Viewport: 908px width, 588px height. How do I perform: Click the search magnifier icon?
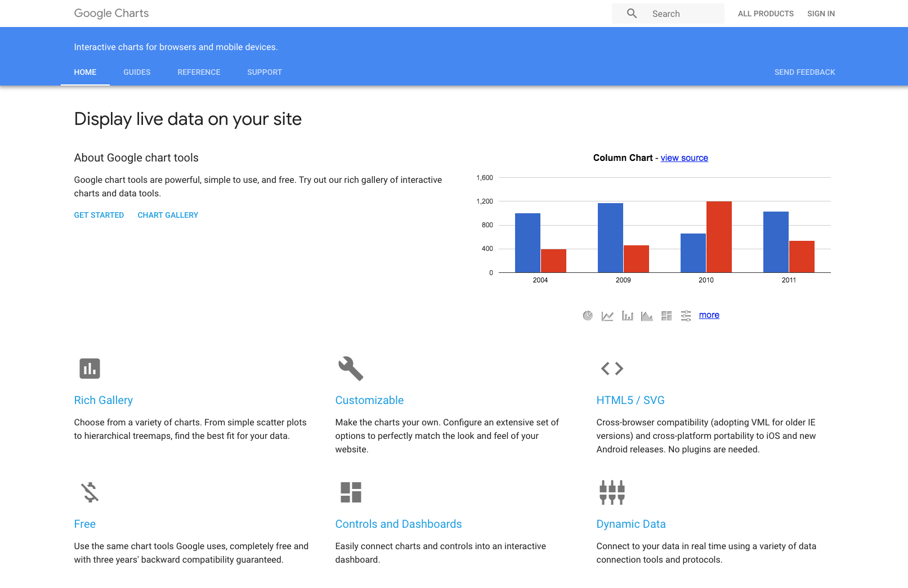tap(632, 14)
